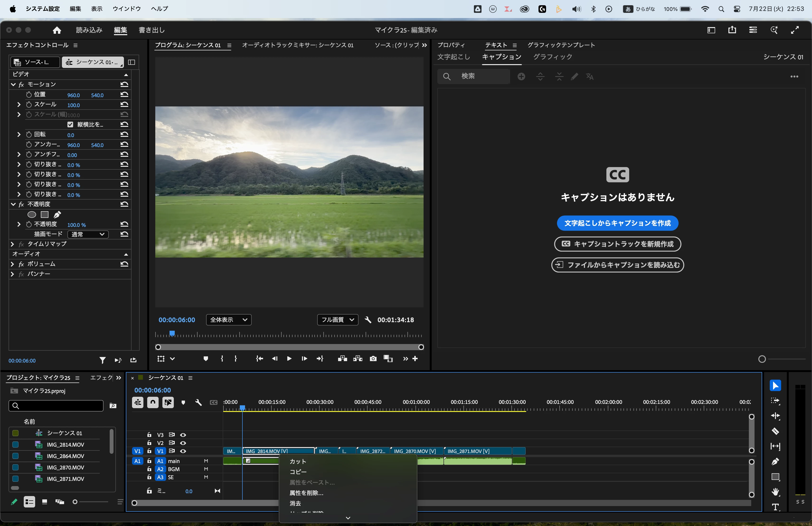Click the Add Marker icon in program monitor

pyautogui.click(x=205, y=359)
